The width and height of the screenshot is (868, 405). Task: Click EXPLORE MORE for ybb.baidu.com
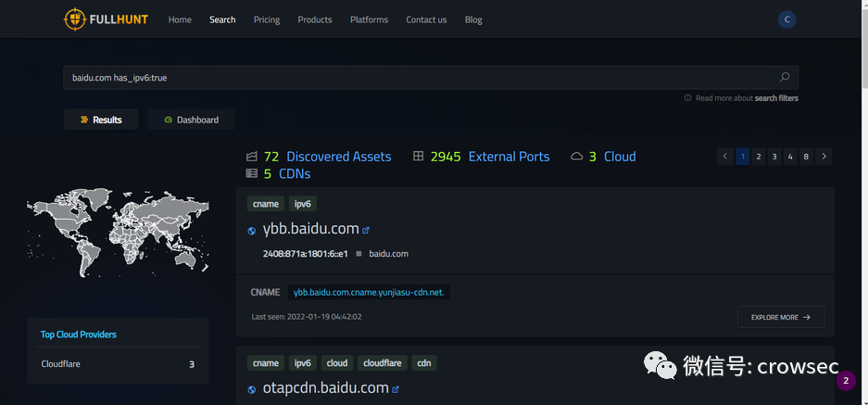coord(781,318)
